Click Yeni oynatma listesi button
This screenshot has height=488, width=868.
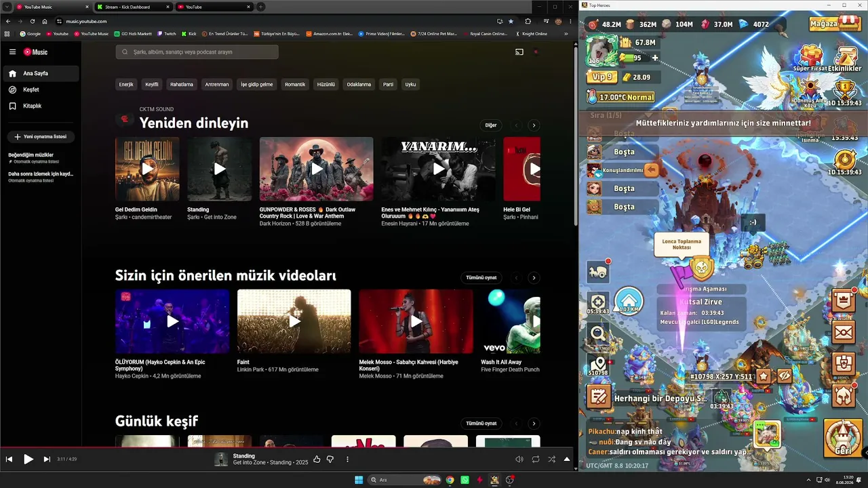click(41, 136)
